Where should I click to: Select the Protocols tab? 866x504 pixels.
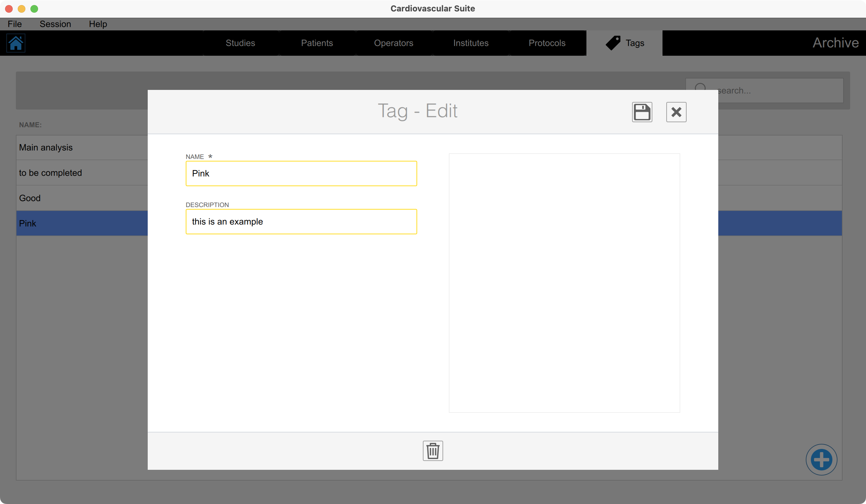click(547, 43)
